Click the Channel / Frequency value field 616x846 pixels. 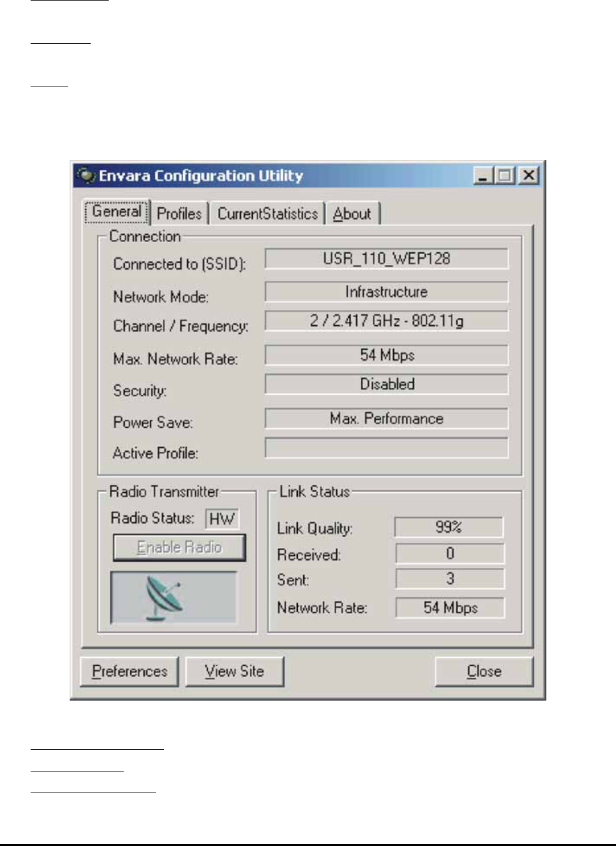[x=387, y=321]
